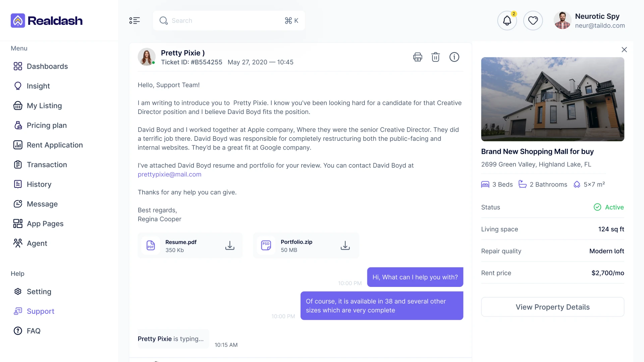Click the property house photo thumbnail
The image size is (644, 362).
552,99
